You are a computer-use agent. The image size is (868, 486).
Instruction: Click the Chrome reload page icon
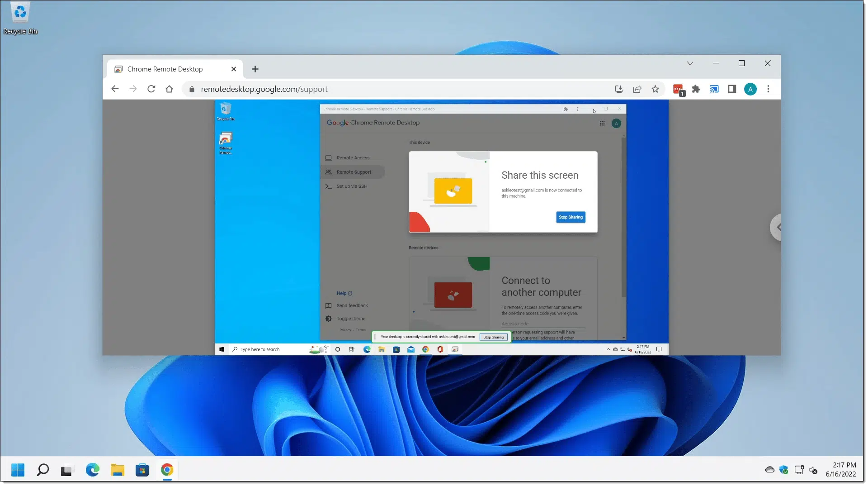(x=151, y=89)
